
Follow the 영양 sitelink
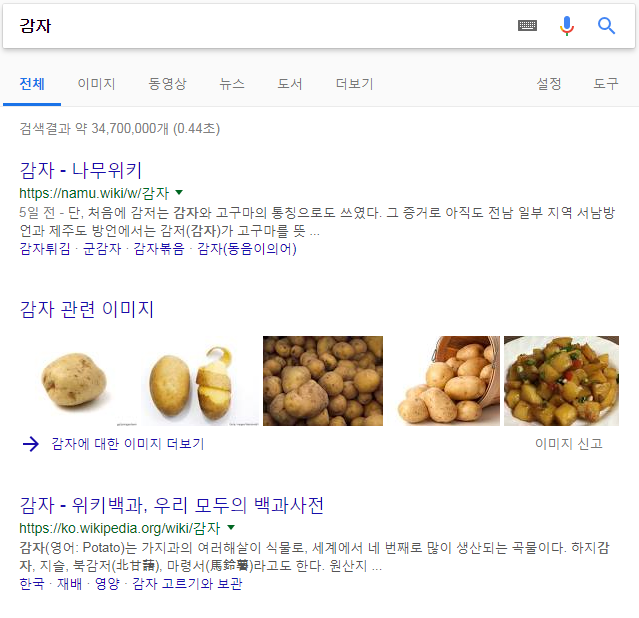(x=107, y=584)
